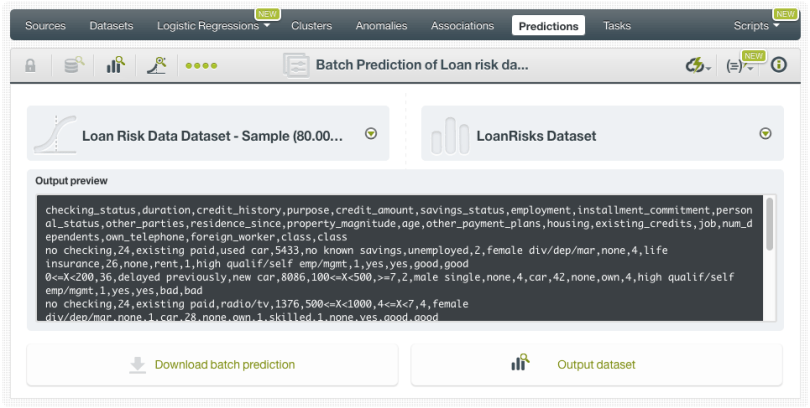
Task: Go to the Datasets tab
Action: click(x=111, y=25)
